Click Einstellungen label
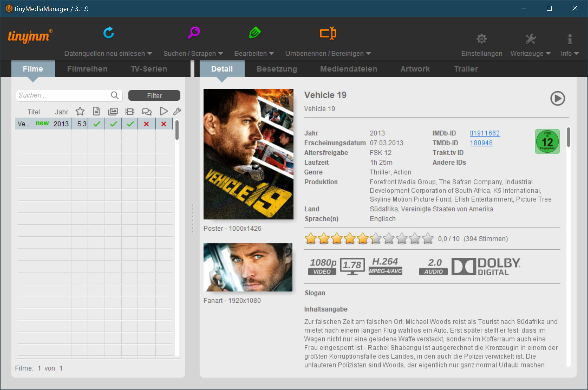The height and width of the screenshot is (390, 588). tap(481, 53)
